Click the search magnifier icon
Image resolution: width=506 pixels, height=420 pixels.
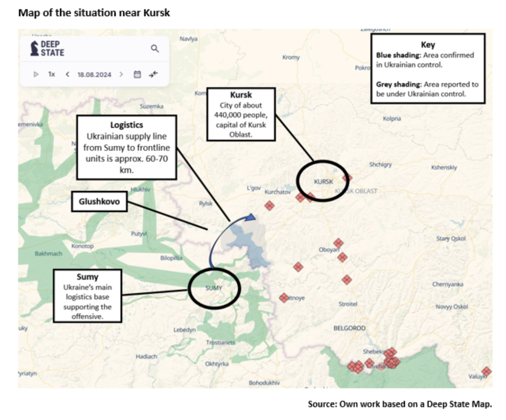(x=155, y=49)
